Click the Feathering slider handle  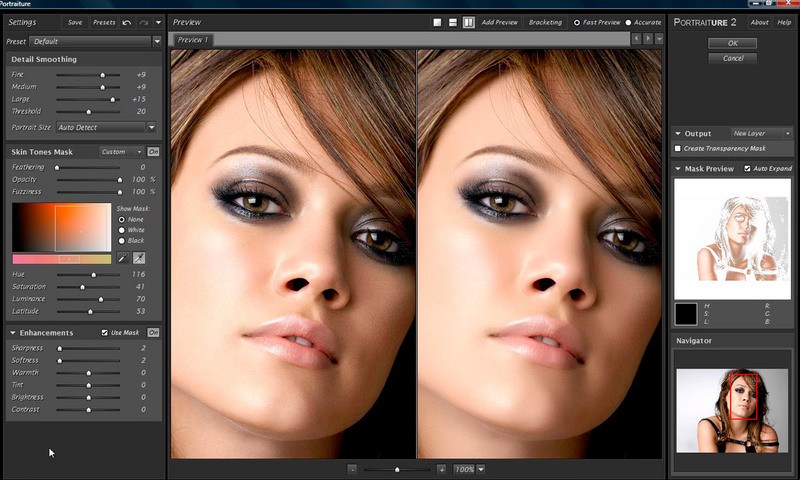[57, 168]
